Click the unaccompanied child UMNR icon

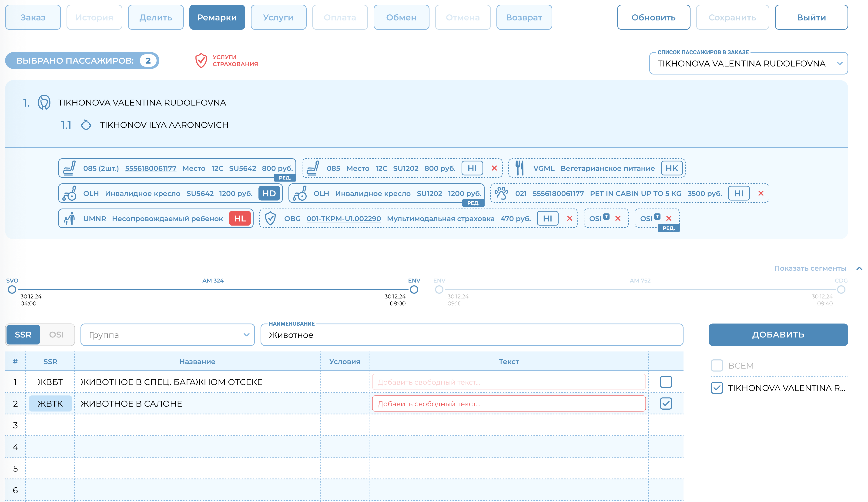point(70,219)
